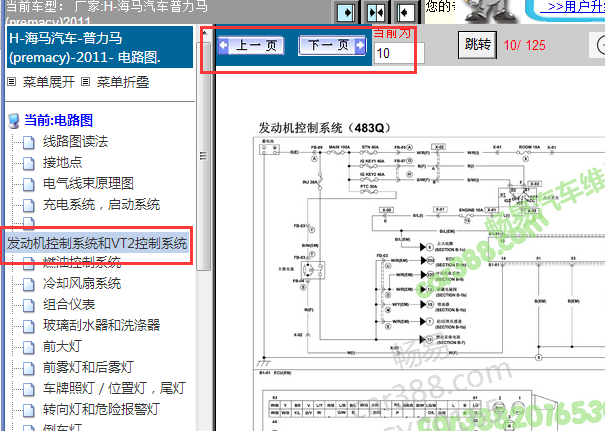
Task: Click the scroll-up arrow of the tree panel
Action: point(204,33)
